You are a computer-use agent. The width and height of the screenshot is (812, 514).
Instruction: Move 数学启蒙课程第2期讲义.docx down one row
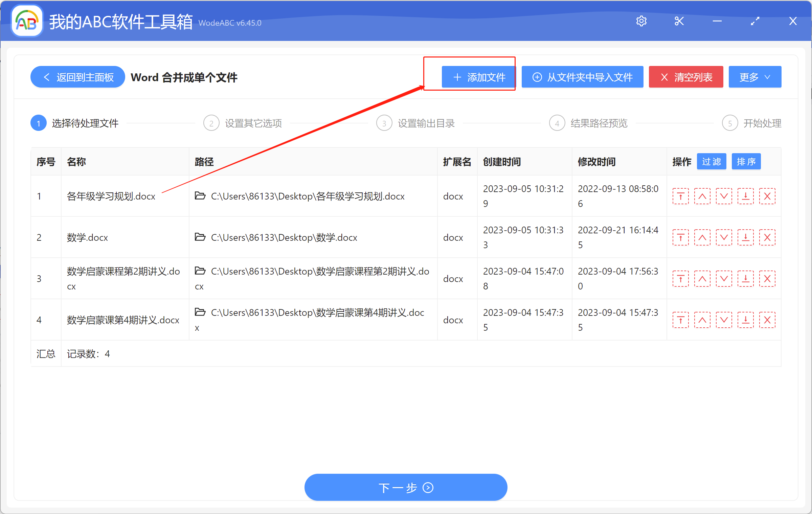[724, 278]
